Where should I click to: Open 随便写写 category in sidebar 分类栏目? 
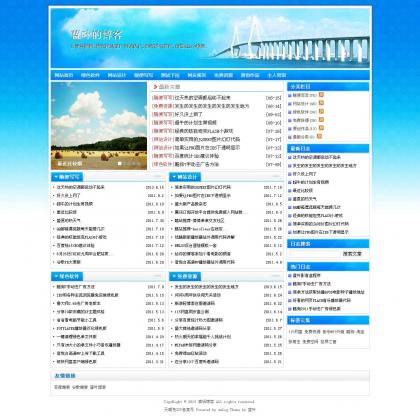300,95
